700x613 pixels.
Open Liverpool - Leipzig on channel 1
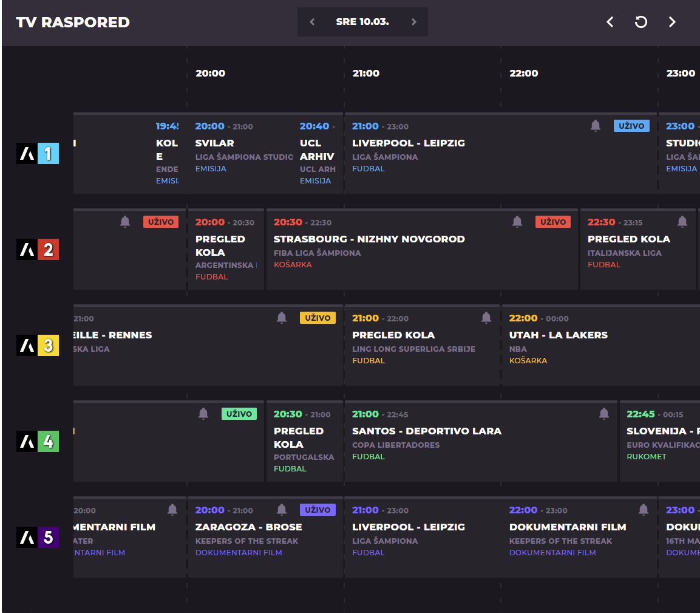tap(500, 154)
